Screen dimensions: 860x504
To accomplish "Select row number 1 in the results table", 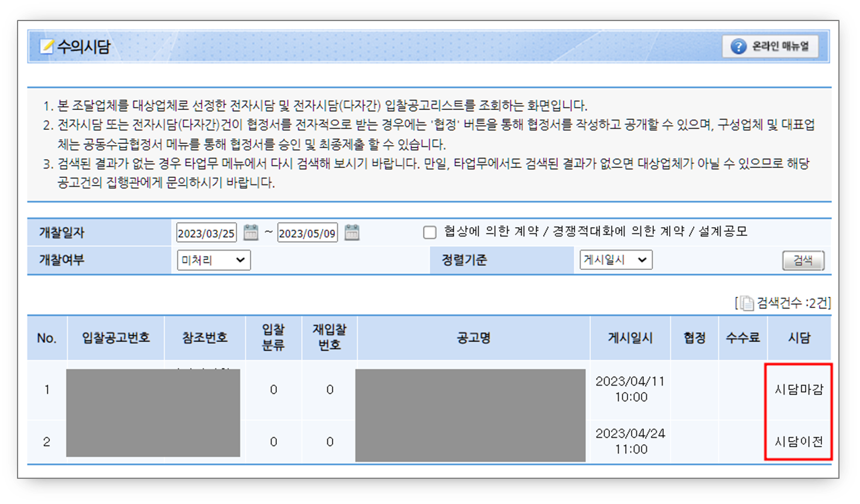I will [47, 389].
